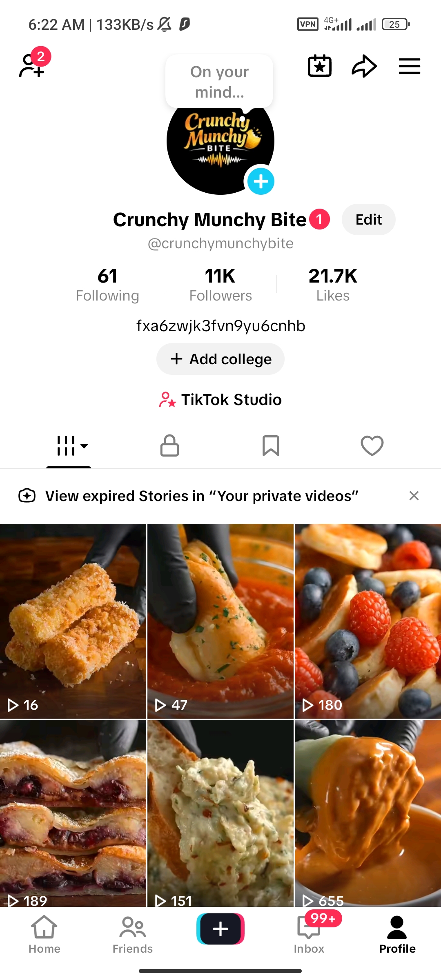441x980 pixels.
Task: Tap the share profile arrow icon
Action: pos(364,66)
